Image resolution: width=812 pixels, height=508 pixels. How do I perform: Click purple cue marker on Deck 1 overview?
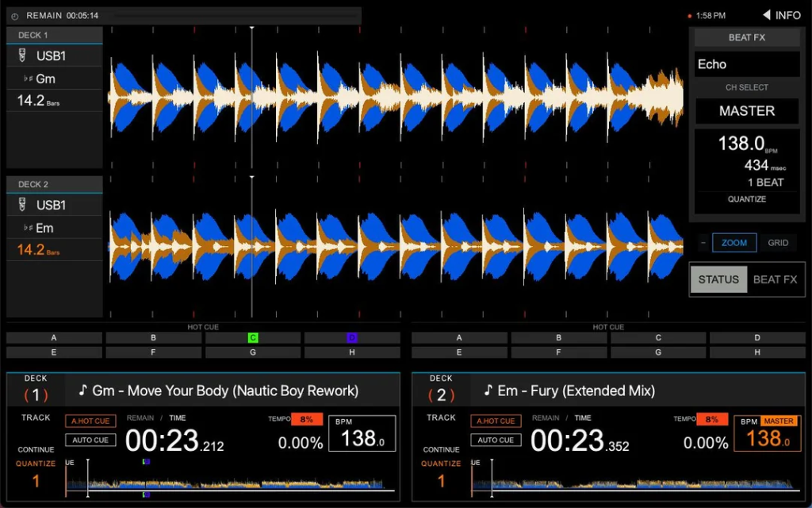point(146,461)
